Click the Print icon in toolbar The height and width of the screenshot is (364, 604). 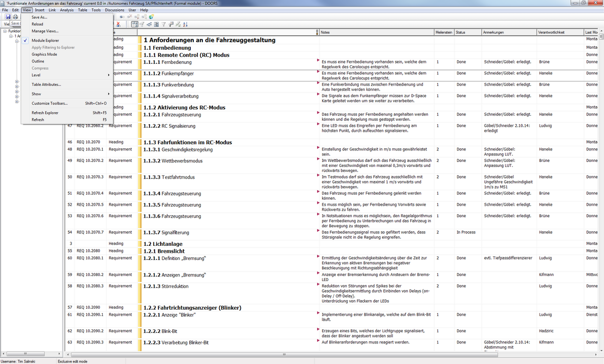16,17
